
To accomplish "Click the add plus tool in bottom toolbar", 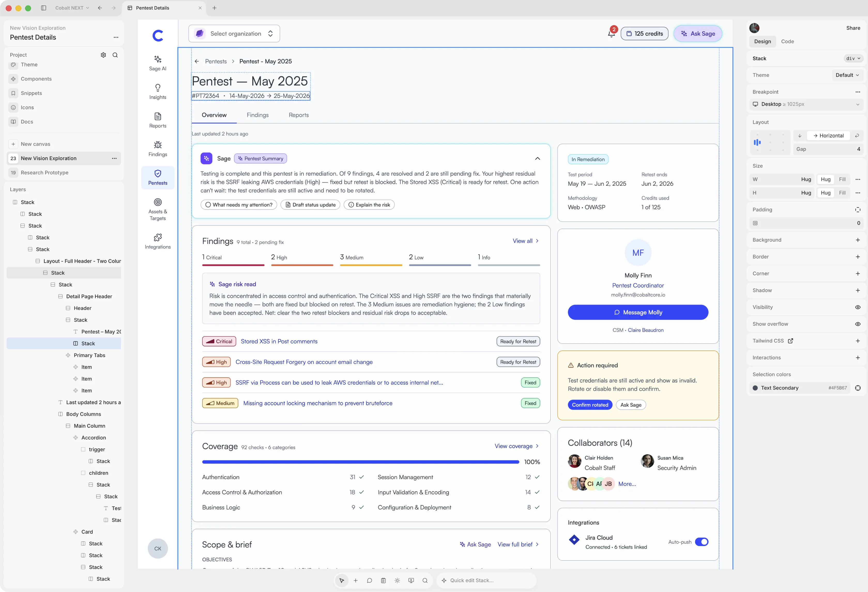I will (x=356, y=580).
